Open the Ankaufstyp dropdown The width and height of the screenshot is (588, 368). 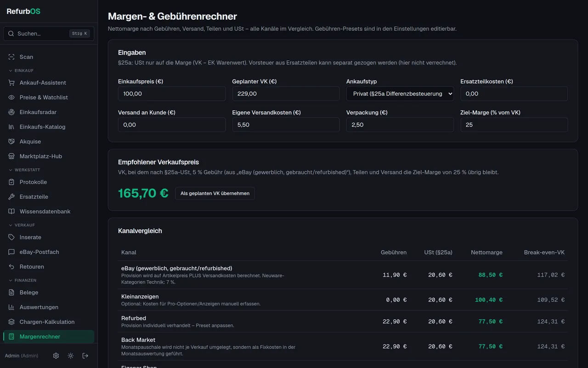pos(400,94)
